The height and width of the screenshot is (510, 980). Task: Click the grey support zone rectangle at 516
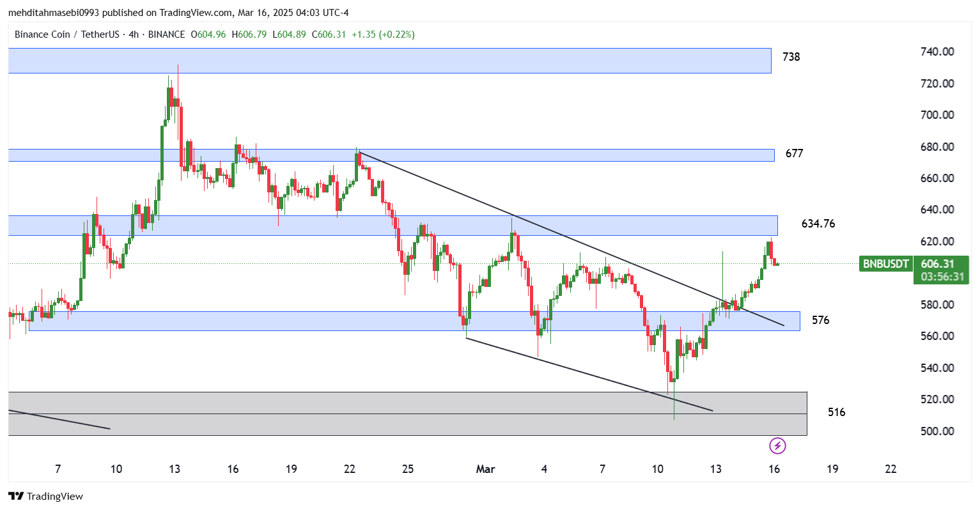click(x=407, y=414)
